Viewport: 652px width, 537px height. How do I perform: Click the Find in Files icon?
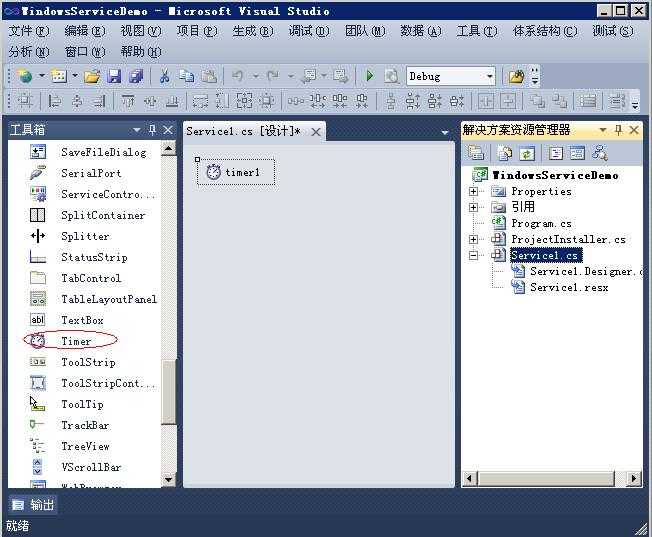coord(516,77)
